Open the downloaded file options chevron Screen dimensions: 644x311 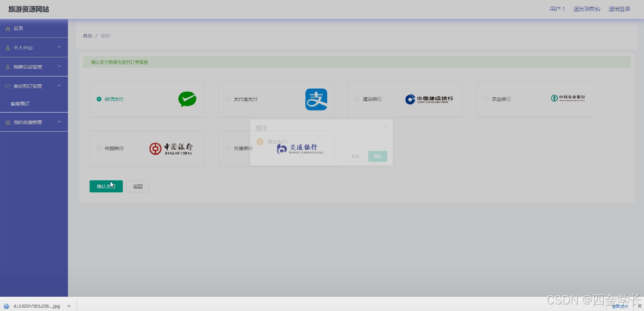click(x=69, y=306)
